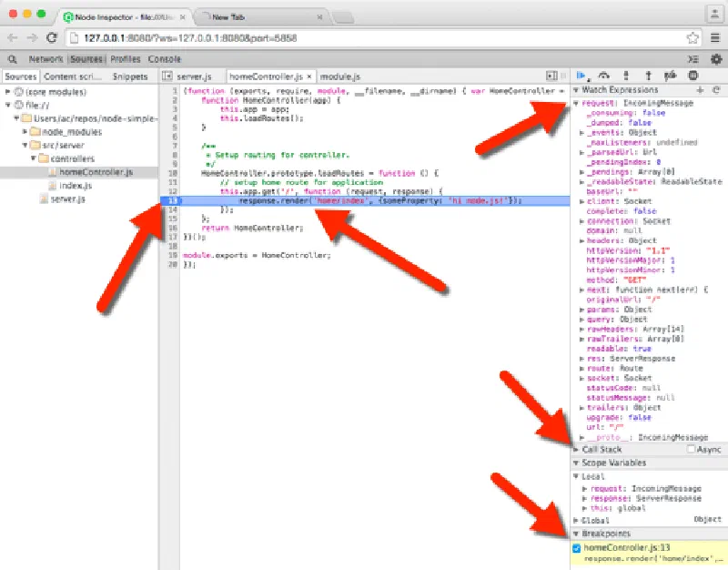
Task: Bookmark this page with the star icon
Action: click(693, 38)
